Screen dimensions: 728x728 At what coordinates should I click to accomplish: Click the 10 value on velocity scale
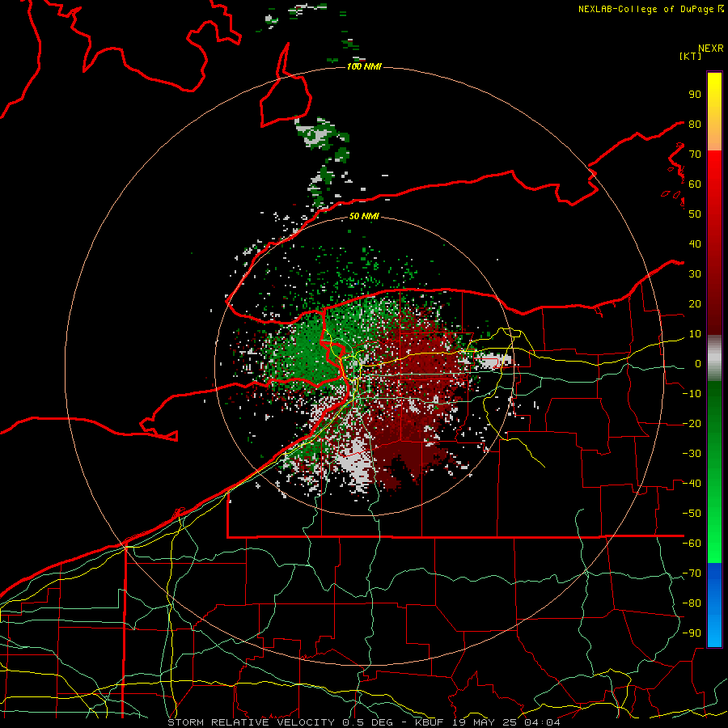pyautogui.click(x=695, y=334)
